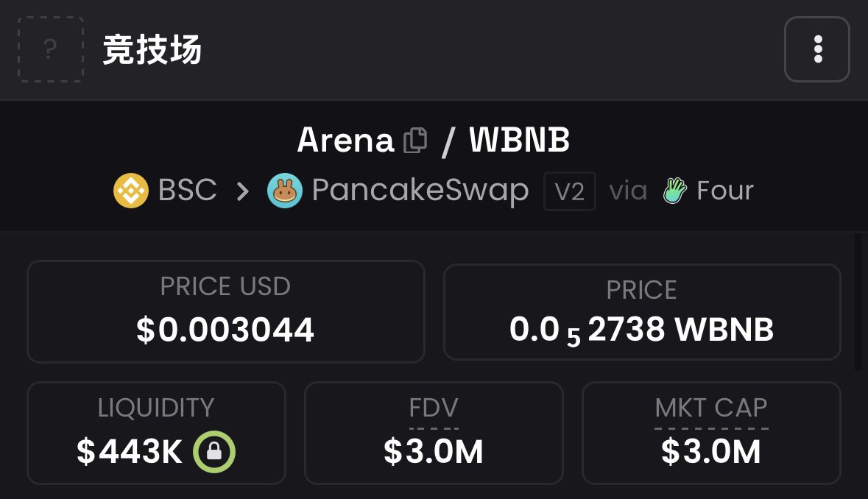Click the LIQUIDITY stat box
This screenshot has width=868, height=499.
[155, 432]
